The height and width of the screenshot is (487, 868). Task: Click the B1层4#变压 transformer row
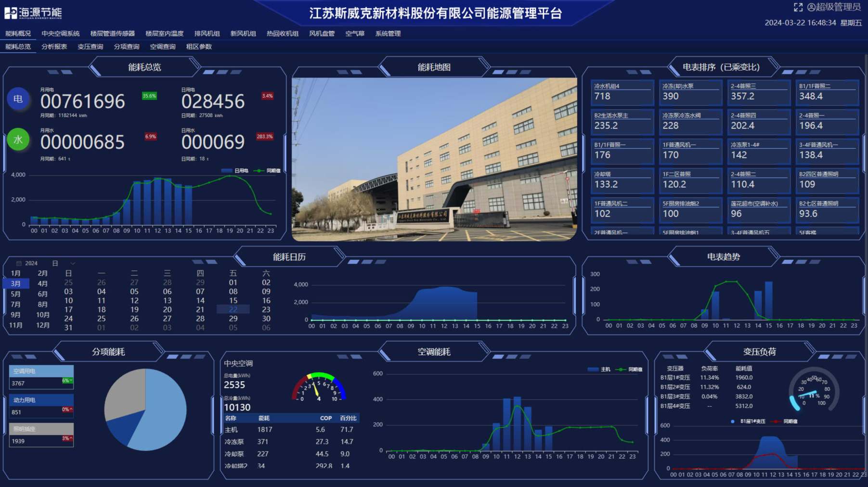pyautogui.click(x=706, y=406)
